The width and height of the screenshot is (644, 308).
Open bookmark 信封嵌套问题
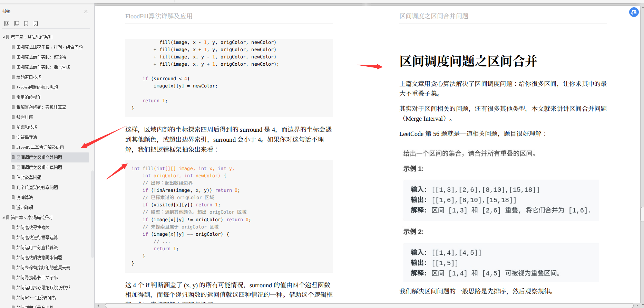29,177
